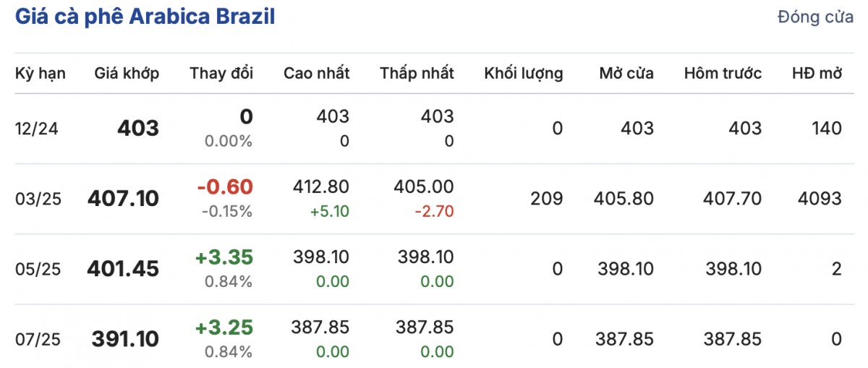The image size is (868, 368).
Task: Select the 'Khối lượng' column header
Action: pos(523,73)
